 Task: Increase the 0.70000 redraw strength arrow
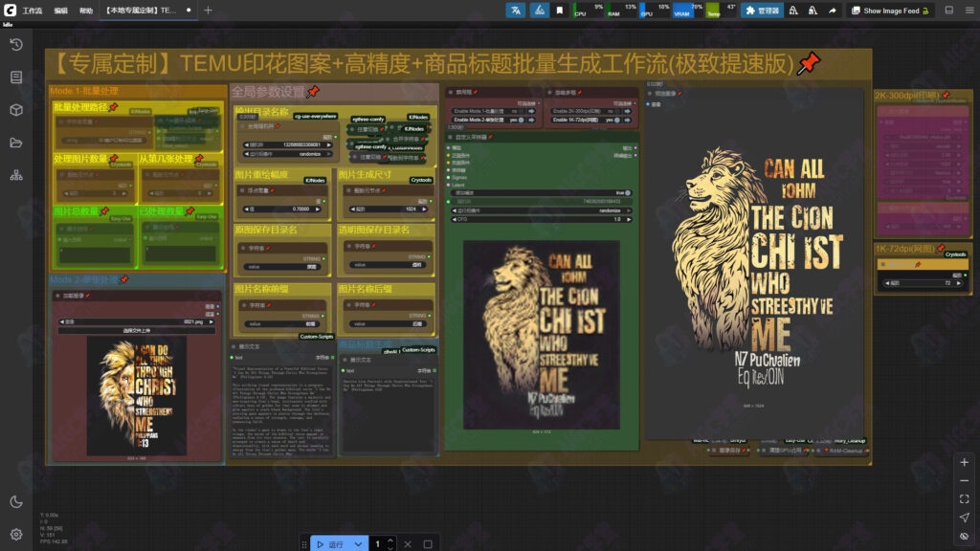[318, 209]
